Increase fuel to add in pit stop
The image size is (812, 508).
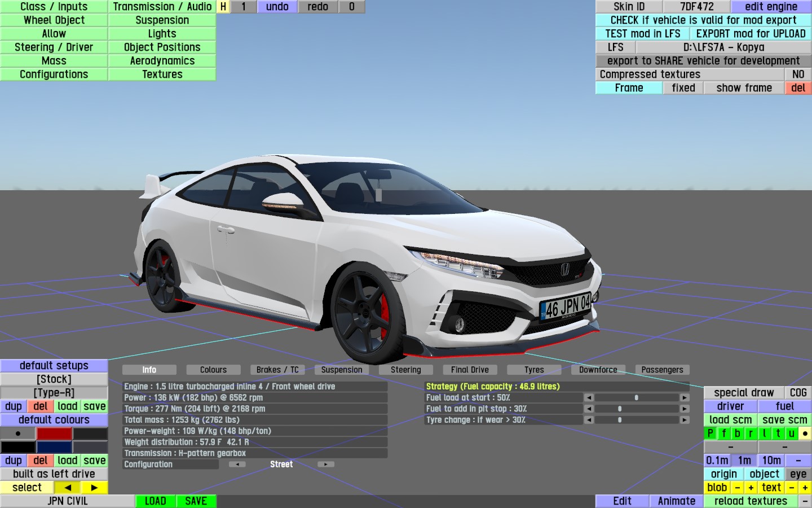point(685,409)
